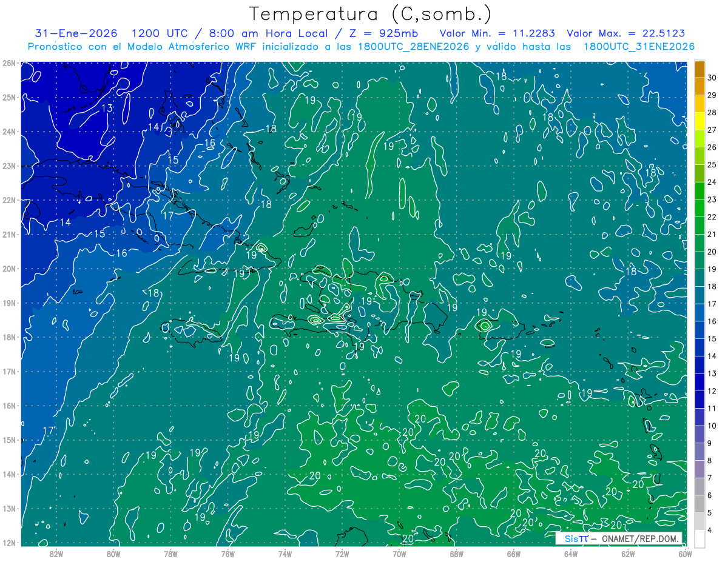Click the "60W" longitude axis label
This screenshot has width=728, height=562.
click(685, 553)
